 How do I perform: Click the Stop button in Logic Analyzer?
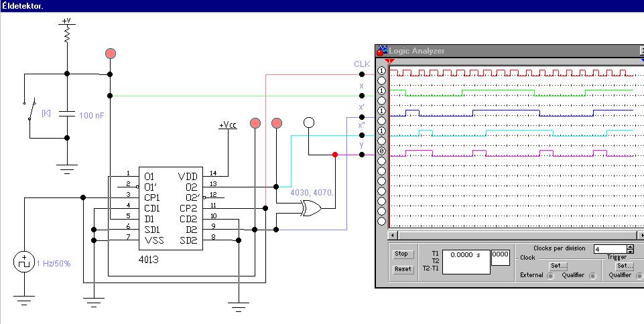[x=401, y=254]
